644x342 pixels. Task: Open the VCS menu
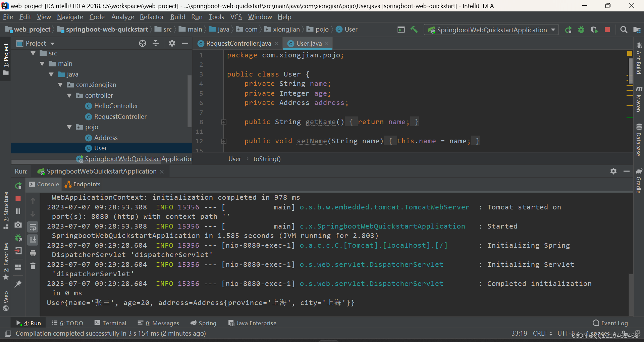pyautogui.click(x=236, y=17)
